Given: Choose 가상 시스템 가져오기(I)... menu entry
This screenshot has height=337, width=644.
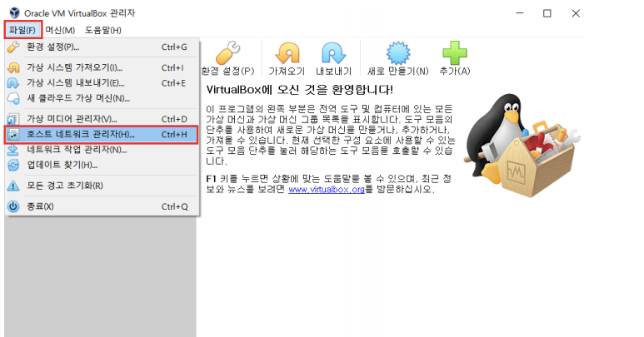Looking at the screenshot, I should click(x=102, y=67).
